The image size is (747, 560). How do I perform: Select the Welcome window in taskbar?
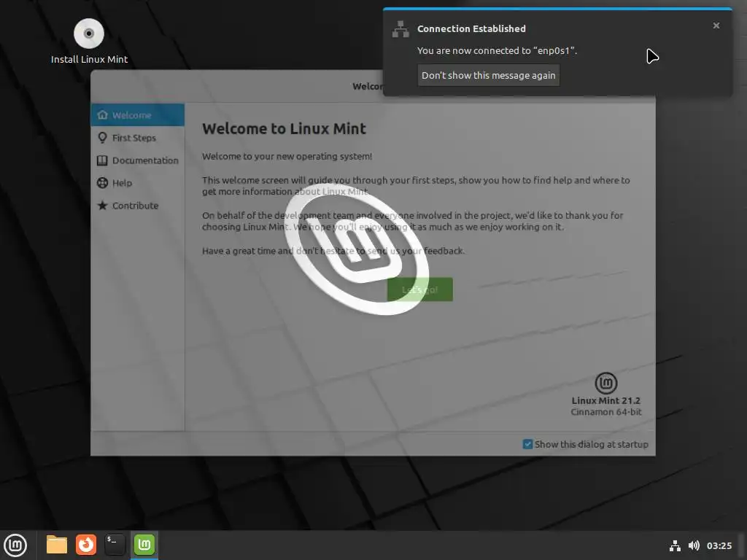144,545
